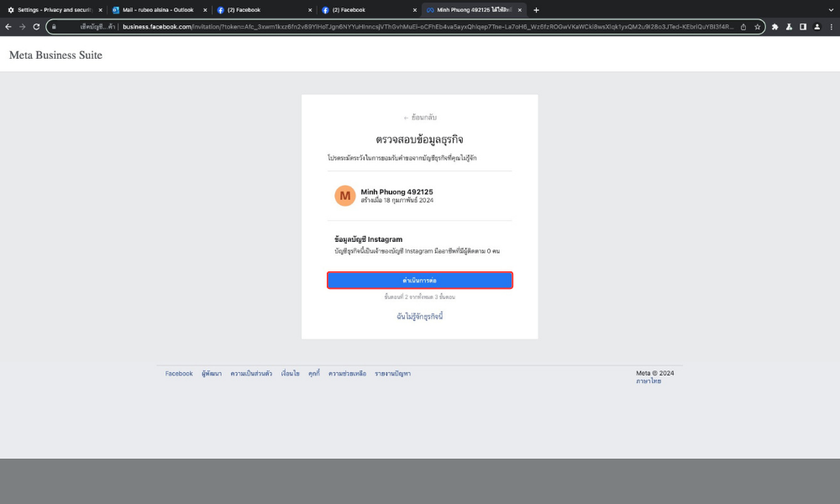Click the ตรวจสอบข้อมูลธุรกิจ heading
840x504 pixels.
(x=419, y=139)
